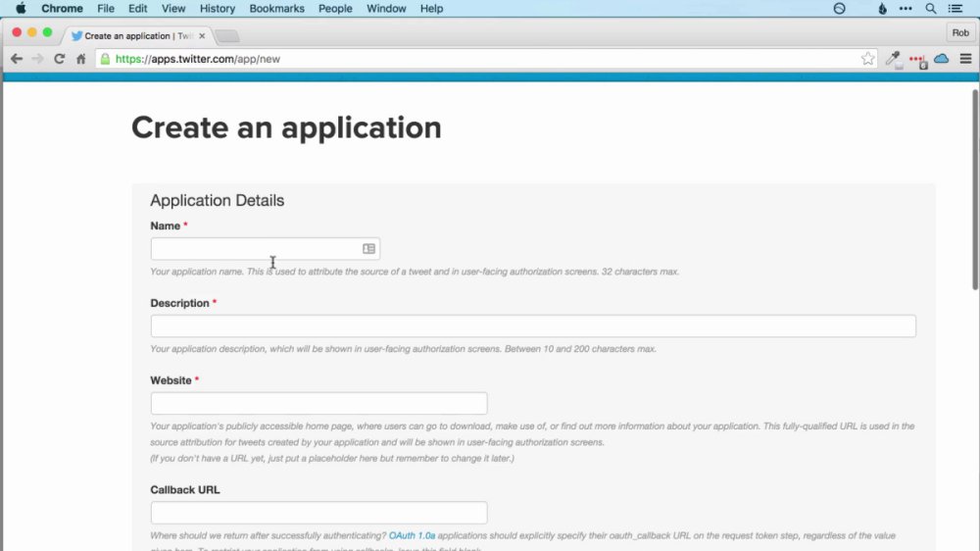Viewport: 980px width, 551px height.
Task: Open the macOS Notification Center icon
Action: click(955, 9)
